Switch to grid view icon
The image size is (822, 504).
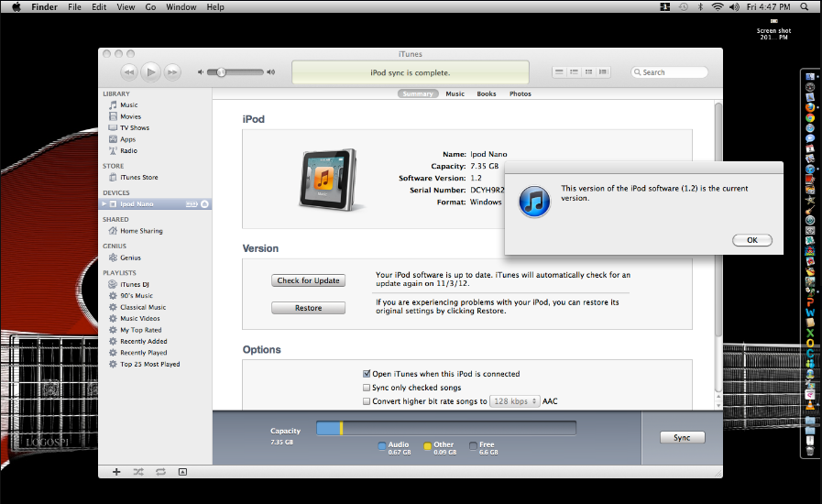[588, 71]
